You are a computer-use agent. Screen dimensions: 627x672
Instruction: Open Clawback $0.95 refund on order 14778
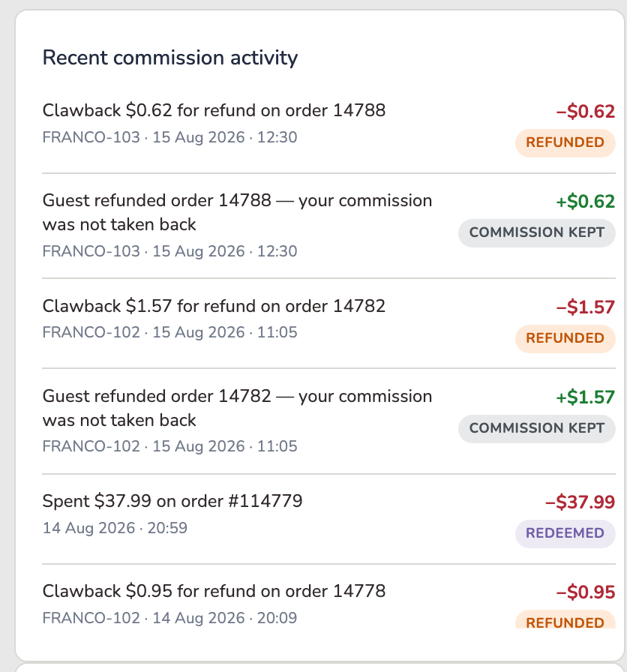[328, 596]
